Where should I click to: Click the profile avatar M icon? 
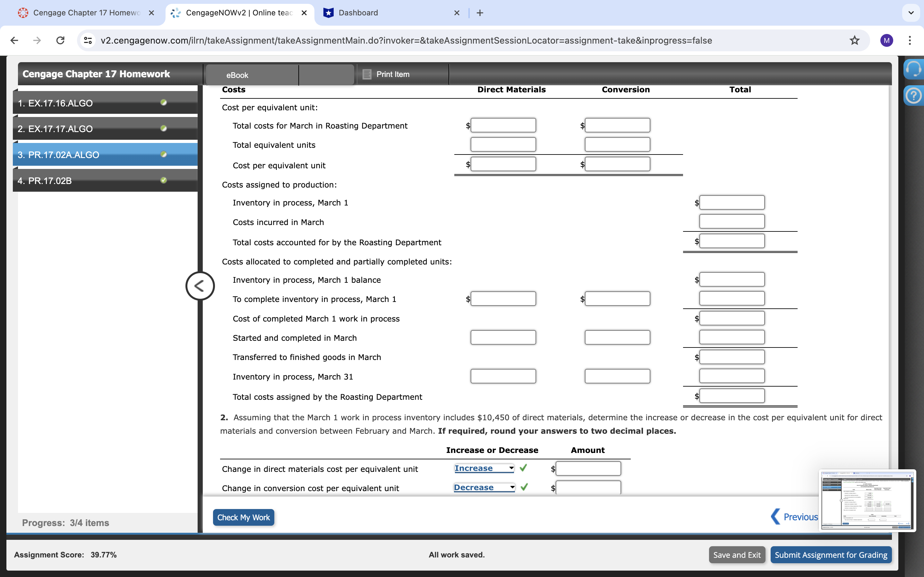pos(886,40)
